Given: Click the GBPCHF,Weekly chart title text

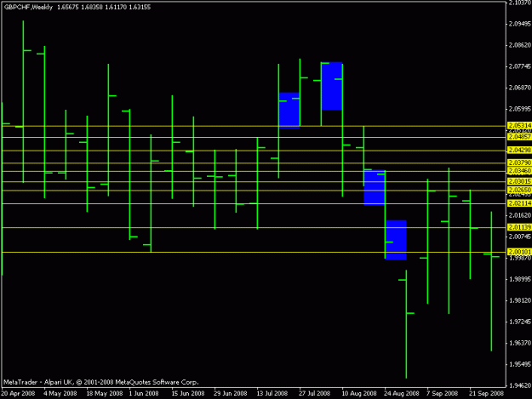Looking at the screenshot, I should tap(28, 7).
